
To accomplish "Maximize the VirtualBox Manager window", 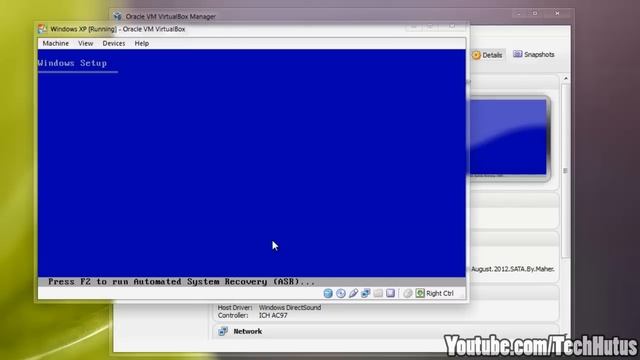I will (x=535, y=13).
